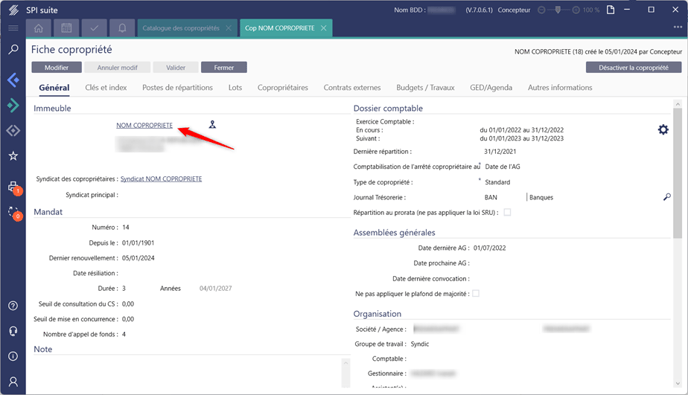Click the scroll up arrow of main panel
688x395 pixels.
[677, 104]
